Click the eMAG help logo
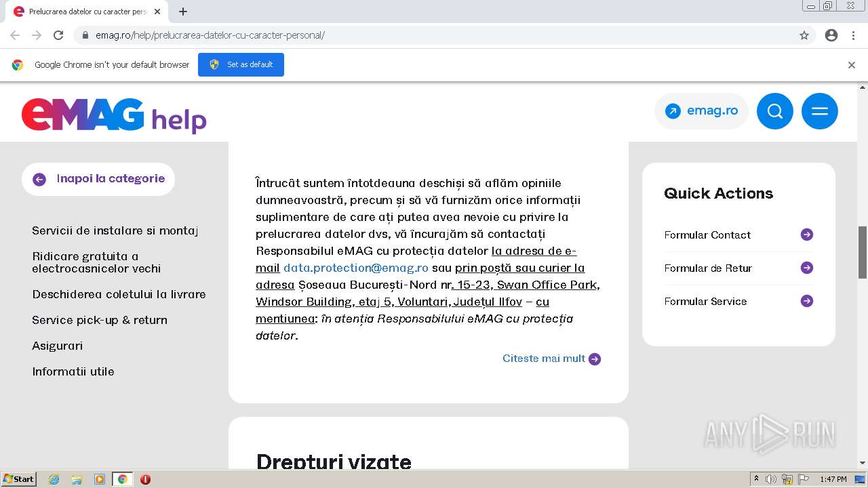 click(114, 115)
